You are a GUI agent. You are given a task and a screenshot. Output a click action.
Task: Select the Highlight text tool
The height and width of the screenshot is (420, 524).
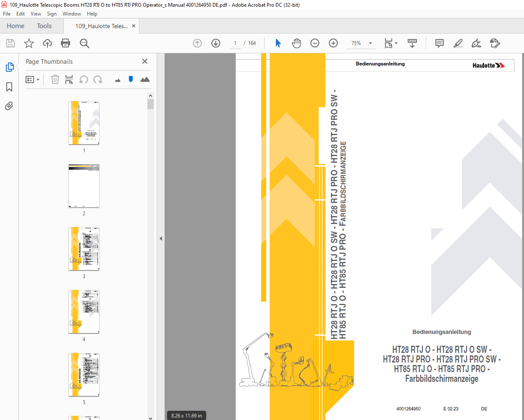458,43
